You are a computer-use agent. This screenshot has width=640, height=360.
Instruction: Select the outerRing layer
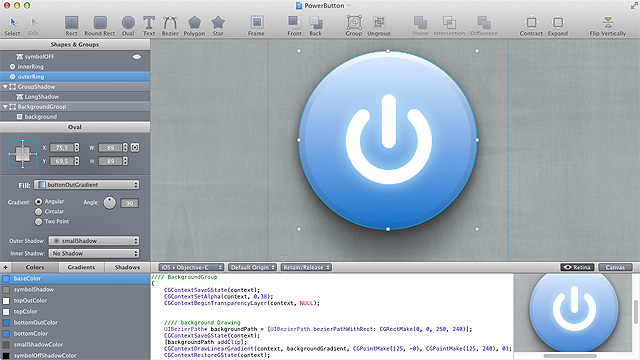[75, 77]
